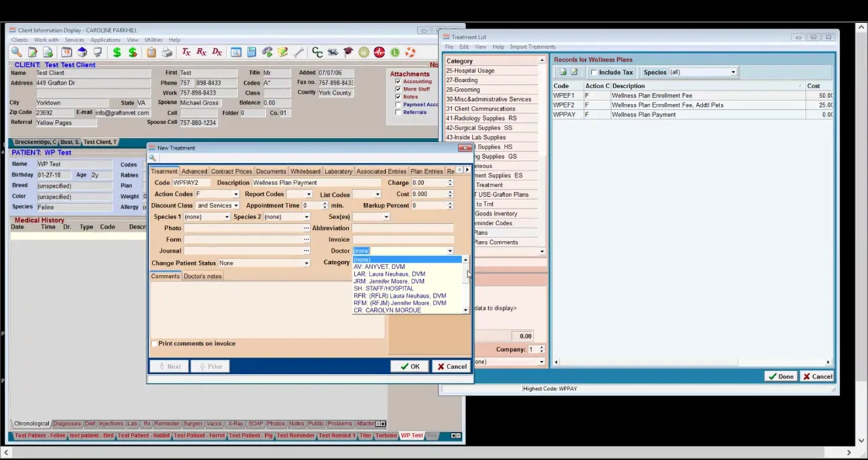Click into the Description input field
This screenshot has width=868, height=460.
pos(316,183)
